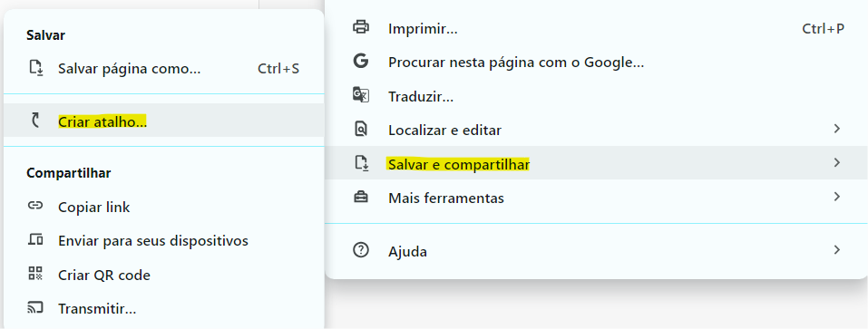Click the Localizar e editar search-page icon
868x329 pixels.
(361, 130)
